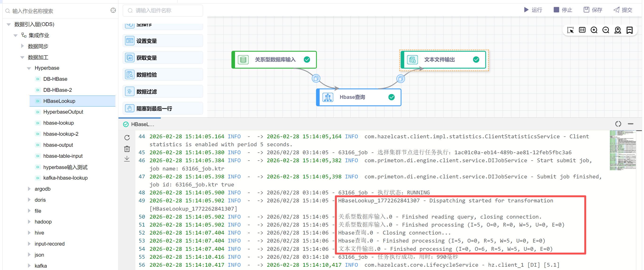Click the marquee selection tool icon

[x=570, y=30]
